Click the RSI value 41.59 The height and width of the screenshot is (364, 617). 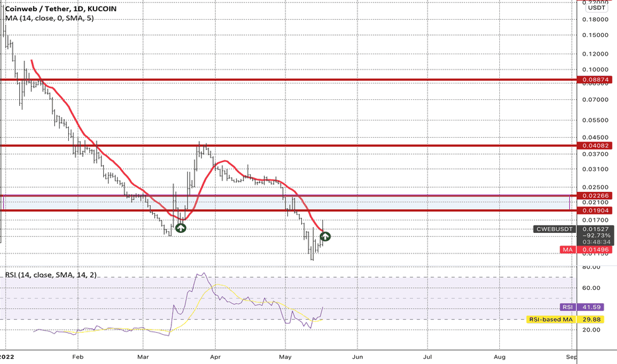[591, 307]
